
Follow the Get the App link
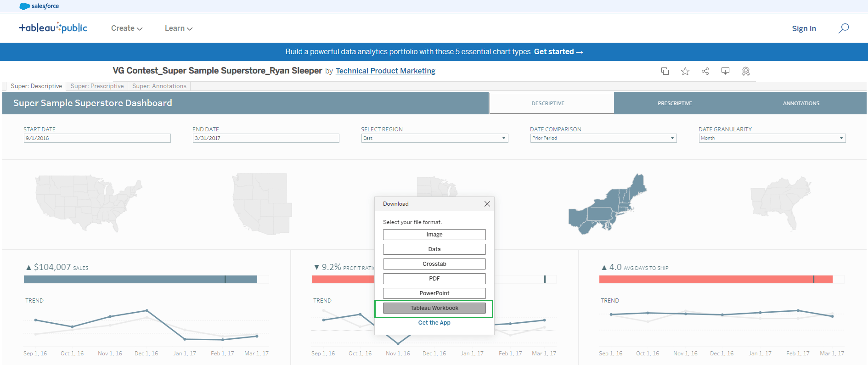pos(434,323)
